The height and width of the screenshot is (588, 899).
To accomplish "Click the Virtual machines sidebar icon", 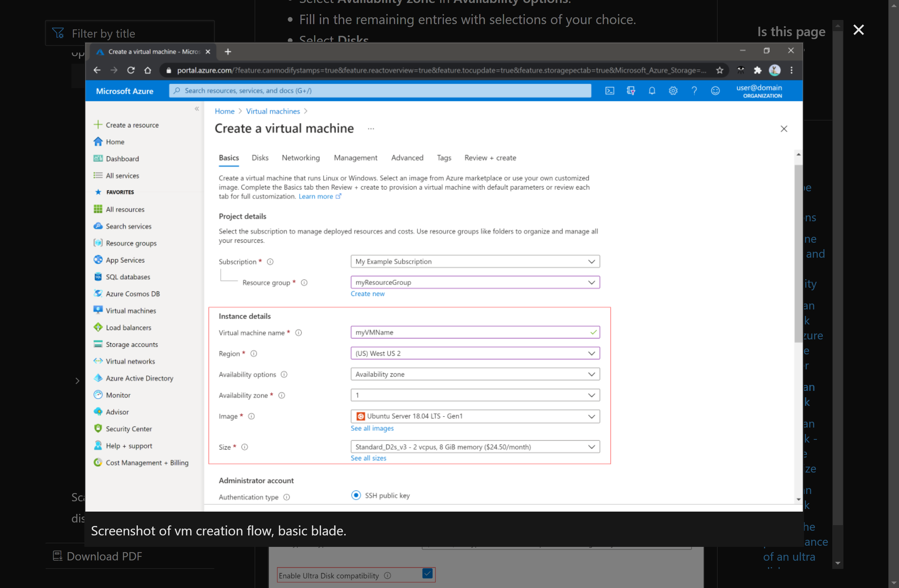I will click(x=98, y=310).
